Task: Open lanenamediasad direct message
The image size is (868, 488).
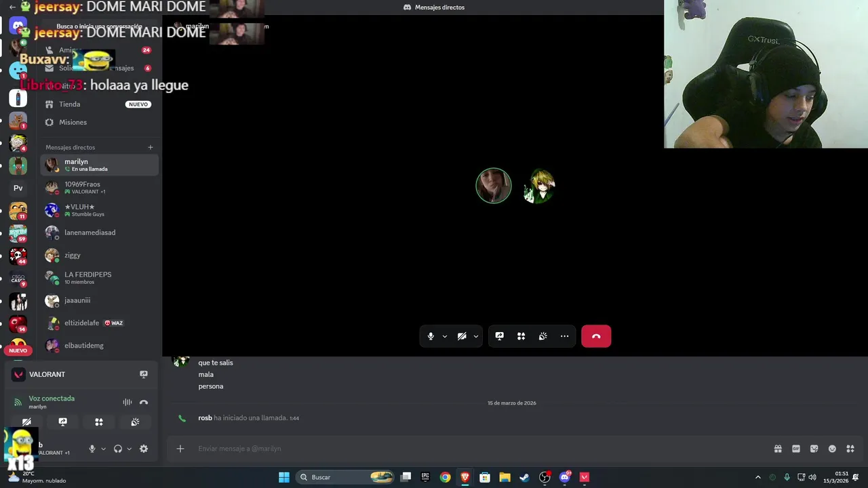Action: (99, 232)
